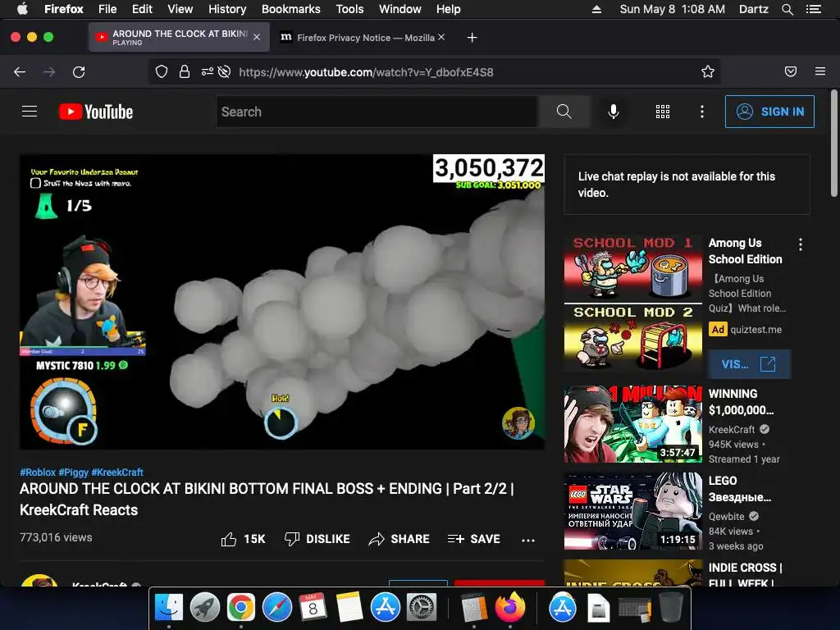Open tracking protection shield icon
Image resolution: width=840 pixels, height=630 pixels.
point(162,72)
